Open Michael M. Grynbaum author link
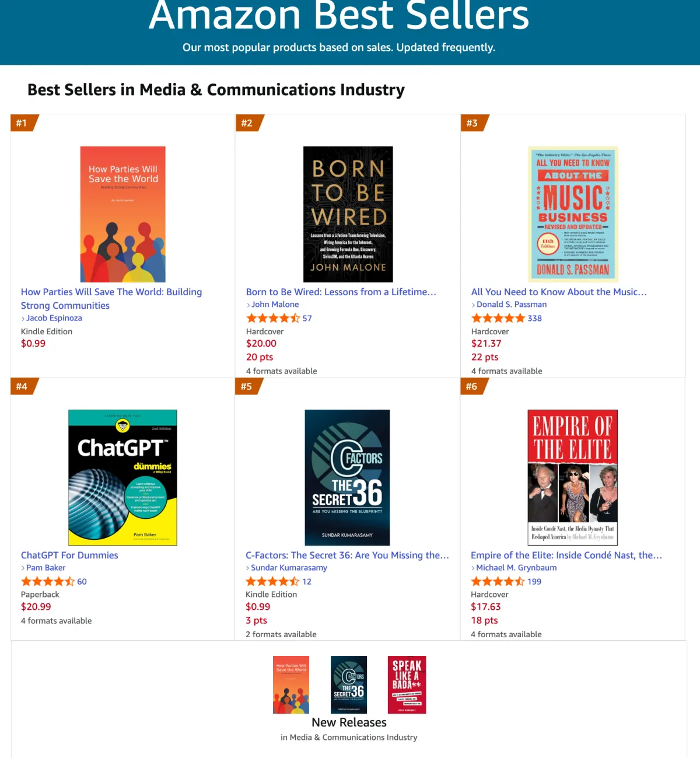Viewport: 700px width, 758px height. [x=516, y=568]
